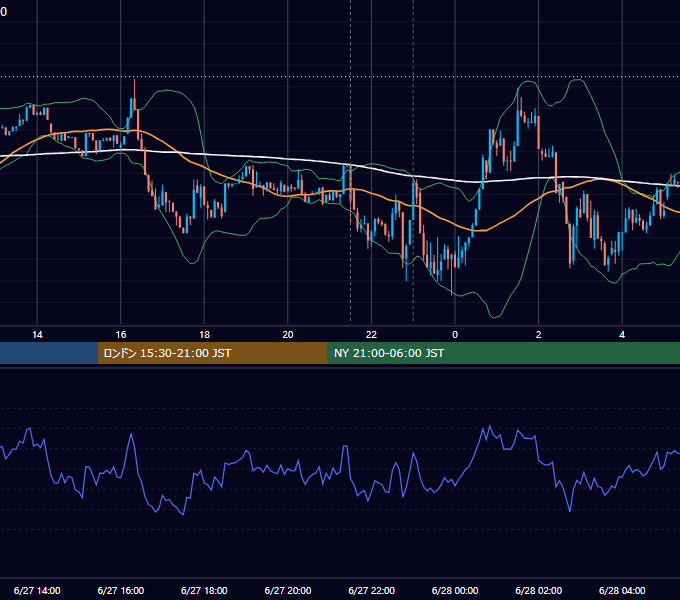Screen dimensions: 680x600
Task: Click the 2 hour label on upper axis
Action: pos(539,335)
